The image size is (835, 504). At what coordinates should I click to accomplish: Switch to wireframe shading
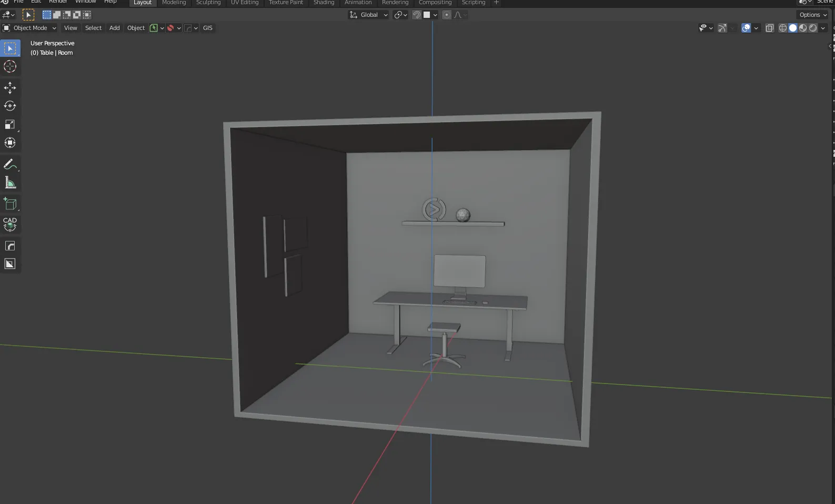(x=783, y=28)
